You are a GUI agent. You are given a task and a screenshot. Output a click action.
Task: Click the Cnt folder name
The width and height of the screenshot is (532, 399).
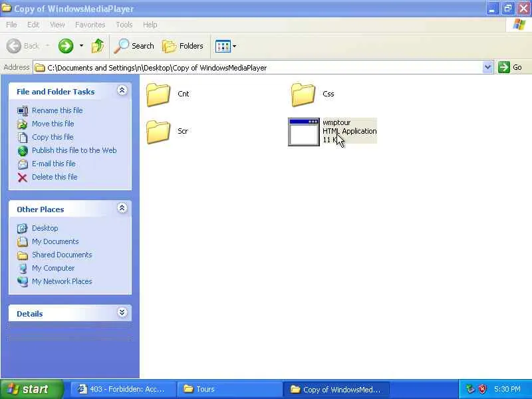pos(184,94)
